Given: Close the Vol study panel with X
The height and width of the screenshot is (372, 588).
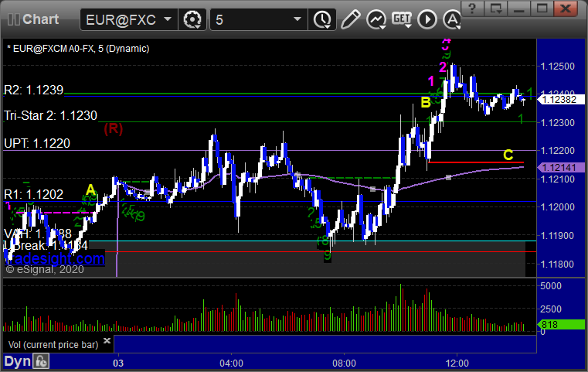Looking at the screenshot, I should click(x=107, y=340).
